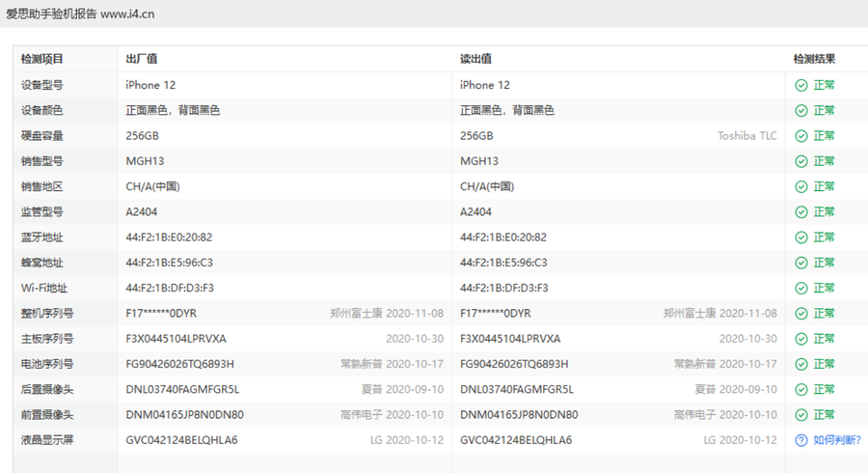The height and width of the screenshot is (473, 868).
Task: Click factory value CH/A(中国)
Action: (x=152, y=186)
